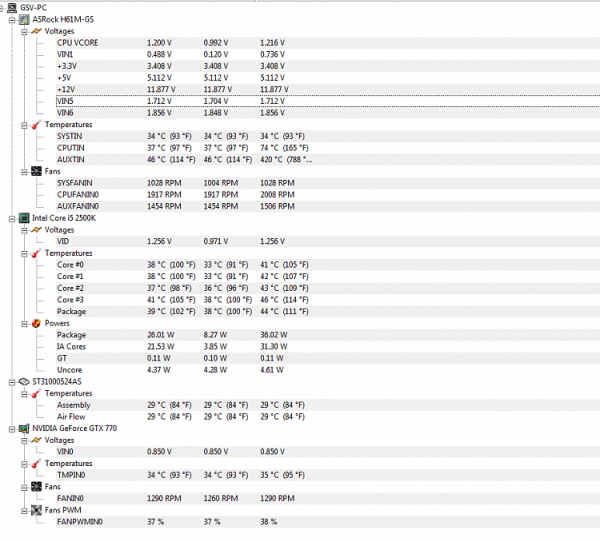Viewport: 600px width, 542px height.
Task: Collapse the Voltages group under ASRock H61M-GS
Action: click(24, 31)
